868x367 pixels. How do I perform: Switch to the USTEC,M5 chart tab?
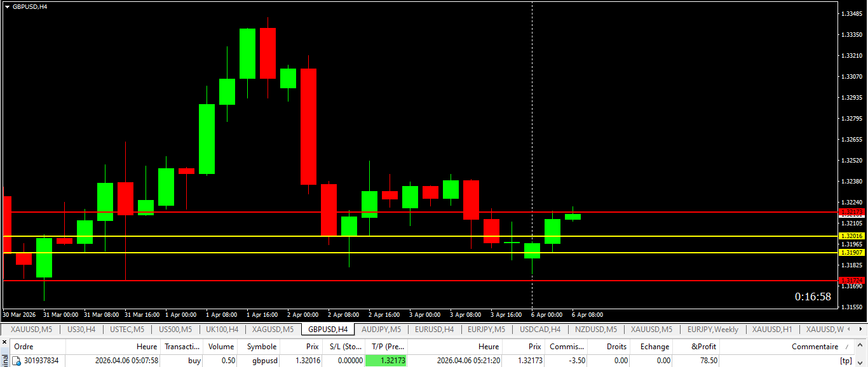(127, 330)
